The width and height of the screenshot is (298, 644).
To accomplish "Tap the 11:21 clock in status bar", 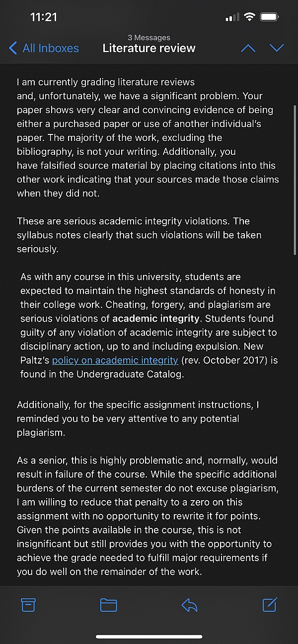I will (44, 17).
